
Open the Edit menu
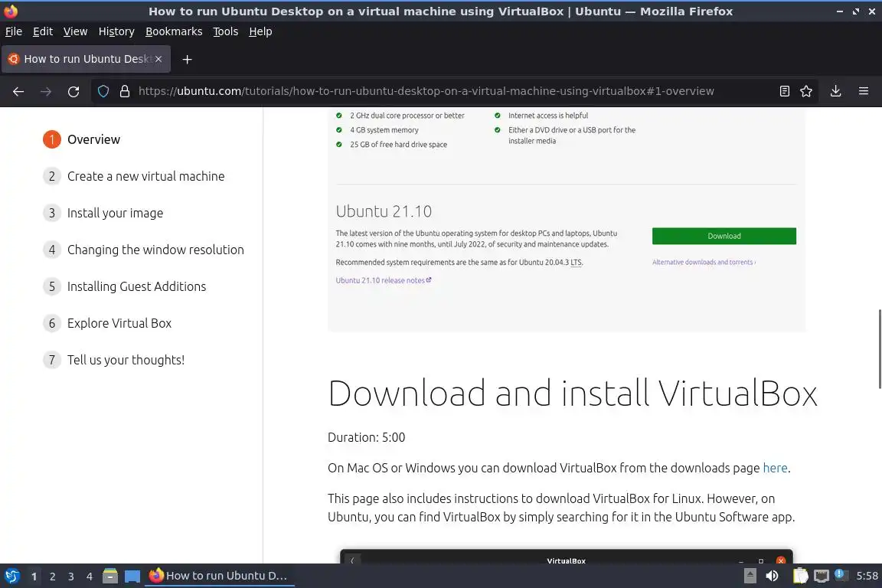click(43, 31)
